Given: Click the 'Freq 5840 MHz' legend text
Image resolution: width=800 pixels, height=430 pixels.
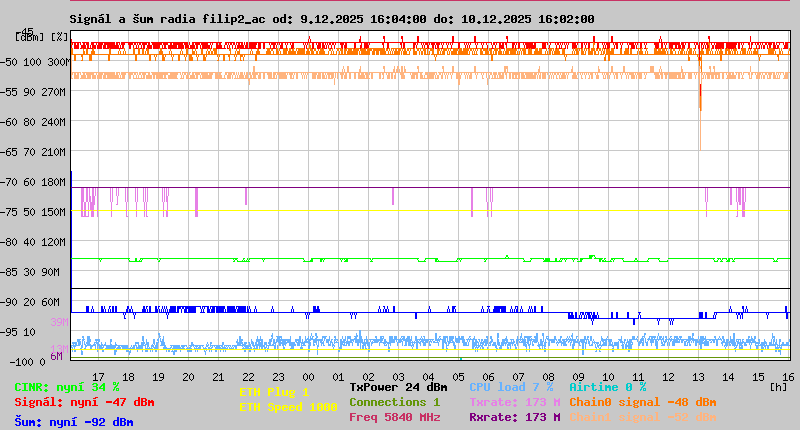Looking at the screenshot, I should pos(394,417).
